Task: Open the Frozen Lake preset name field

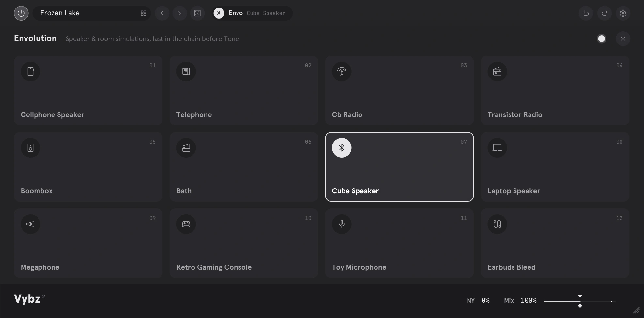Action: tap(92, 13)
